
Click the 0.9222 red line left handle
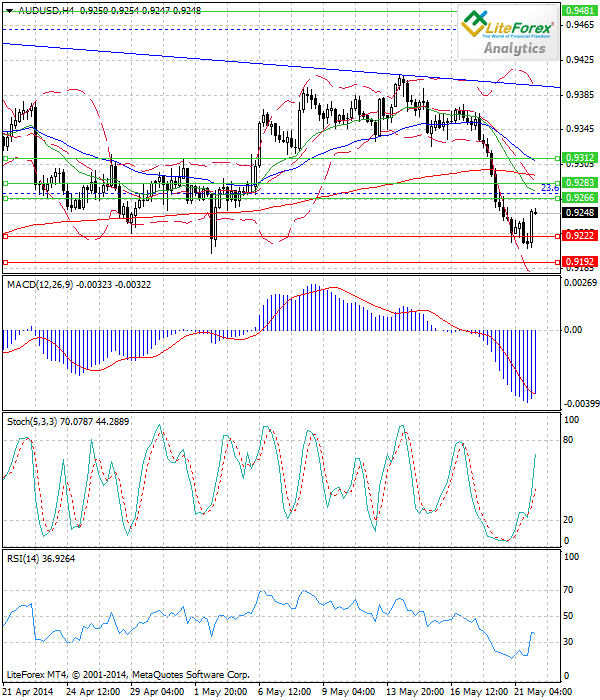(x=6, y=236)
